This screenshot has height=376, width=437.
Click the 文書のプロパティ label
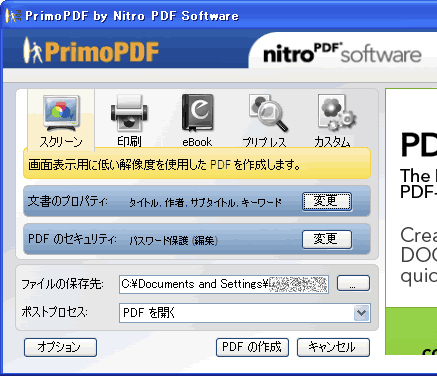(68, 201)
